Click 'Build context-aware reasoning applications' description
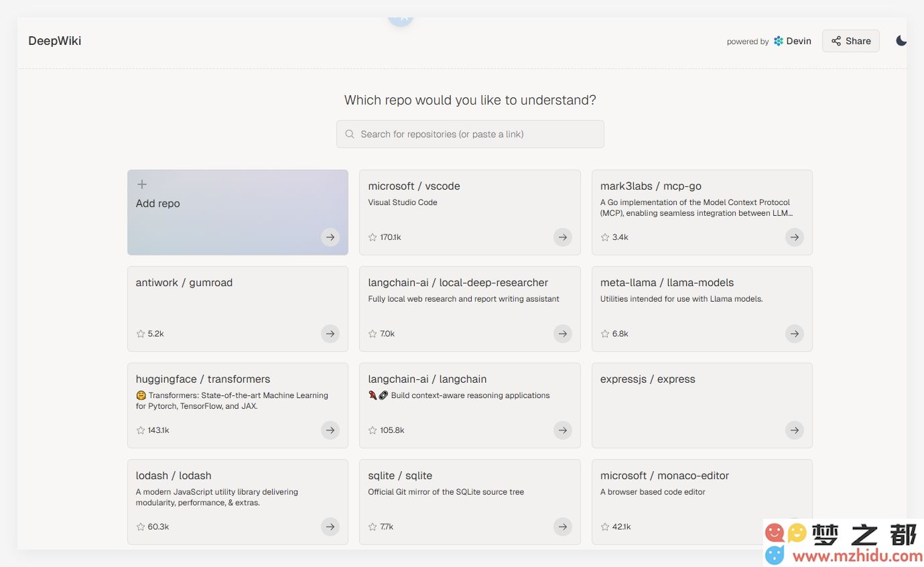 click(x=470, y=395)
